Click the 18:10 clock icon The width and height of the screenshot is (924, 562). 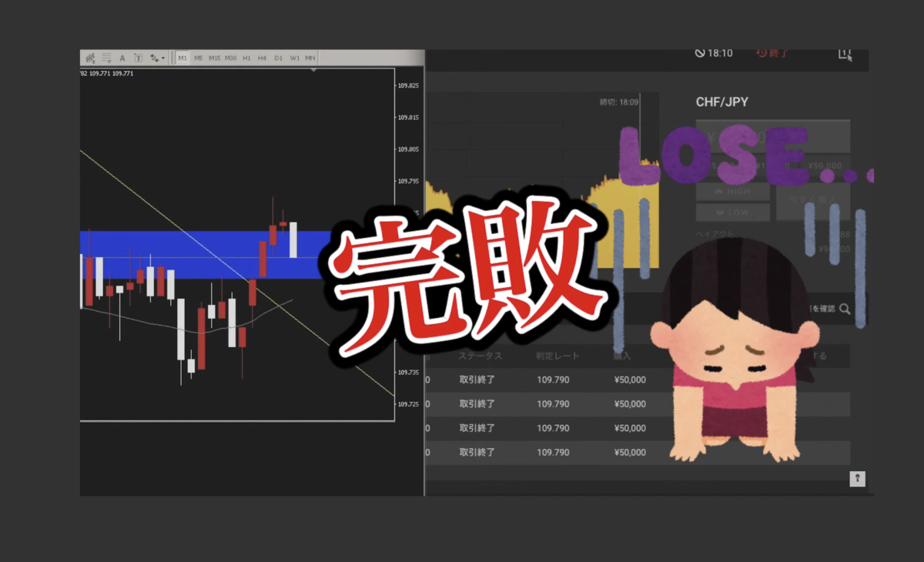pyautogui.click(x=700, y=53)
